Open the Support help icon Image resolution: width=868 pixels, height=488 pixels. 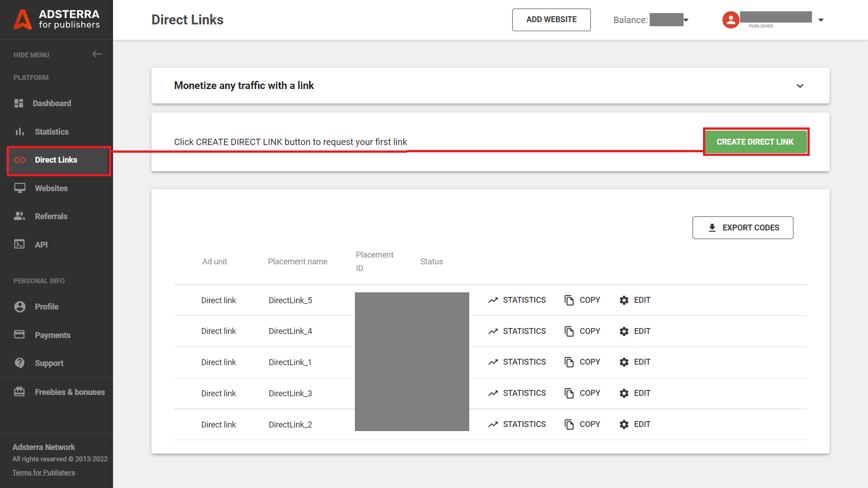point(19,363)
